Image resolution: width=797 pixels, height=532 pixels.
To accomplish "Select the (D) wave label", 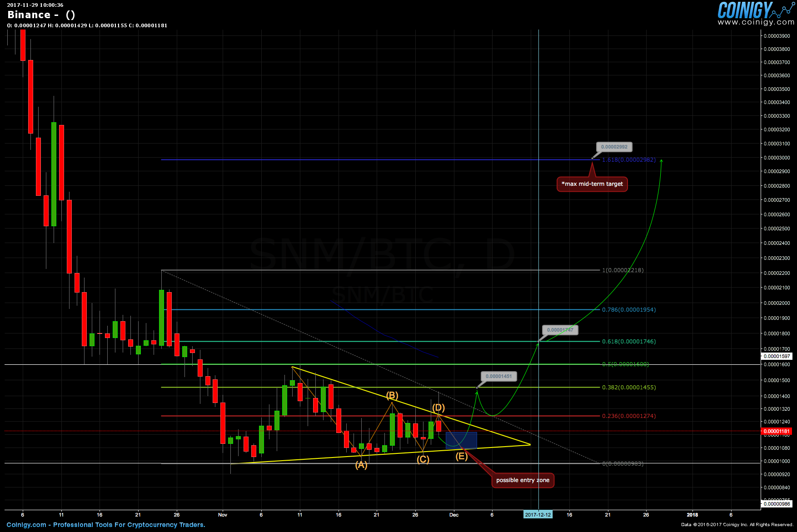I will point(438,408).
